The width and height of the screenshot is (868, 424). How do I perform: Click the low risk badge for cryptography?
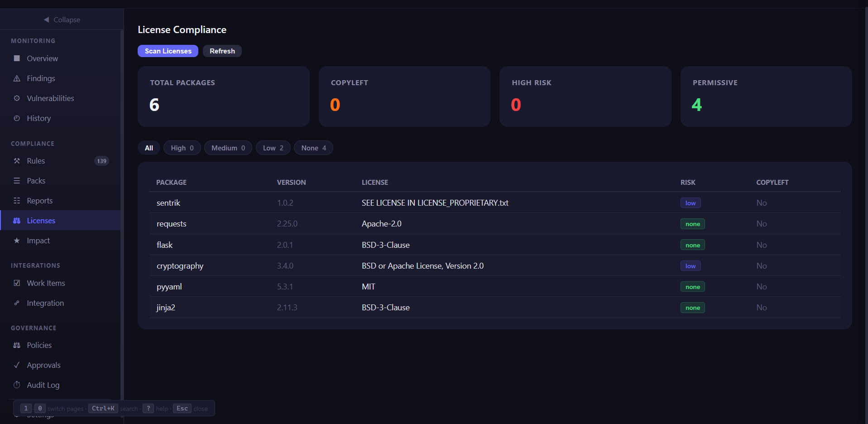[691, 266]
